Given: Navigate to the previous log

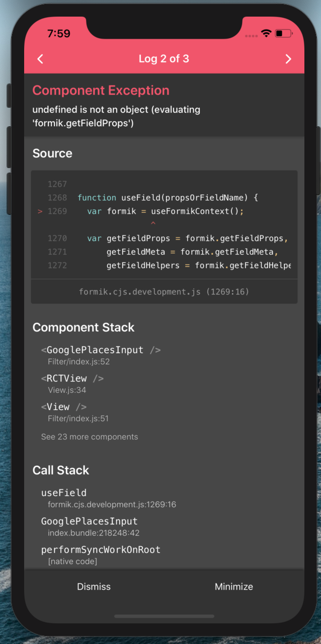Looking at the screenshot, I should click(x=40, y=59).
